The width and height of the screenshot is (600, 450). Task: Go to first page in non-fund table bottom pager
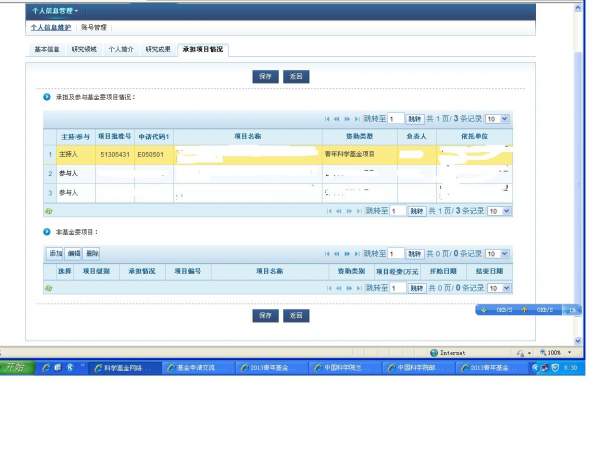[x=329, y=288]
